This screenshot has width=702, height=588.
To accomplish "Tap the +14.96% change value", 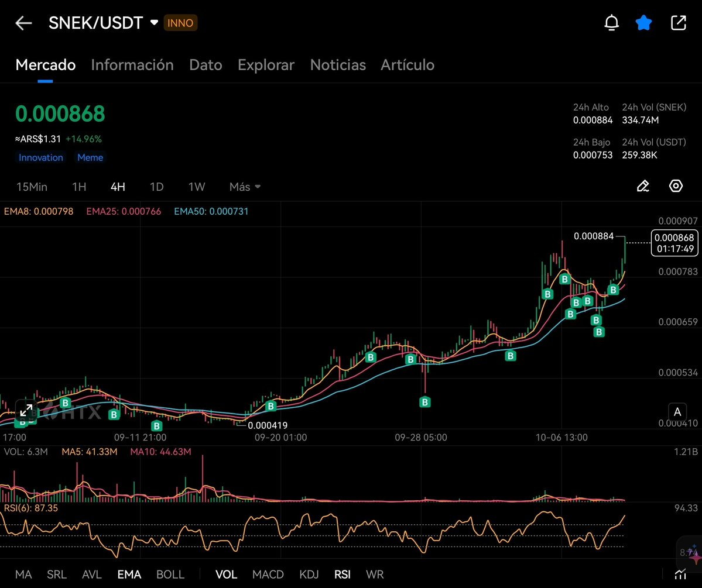I will (x=84, y=139).
